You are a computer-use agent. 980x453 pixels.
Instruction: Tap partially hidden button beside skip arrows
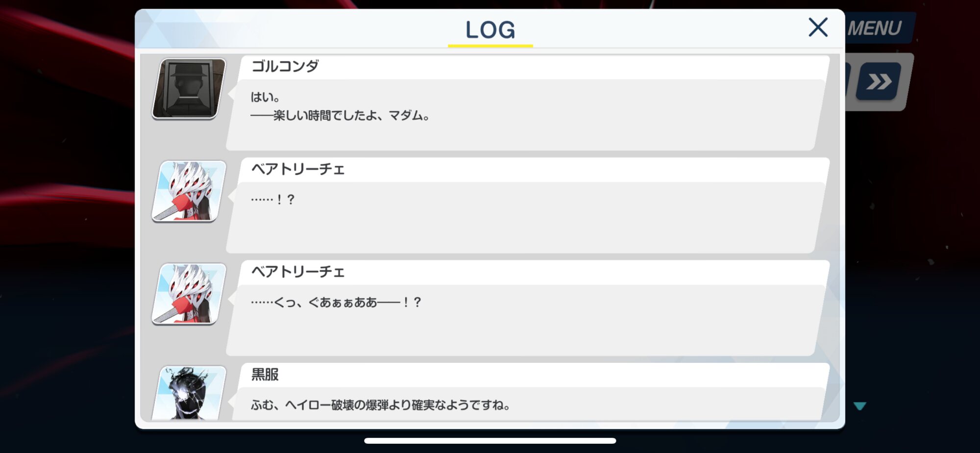point(848,81)
